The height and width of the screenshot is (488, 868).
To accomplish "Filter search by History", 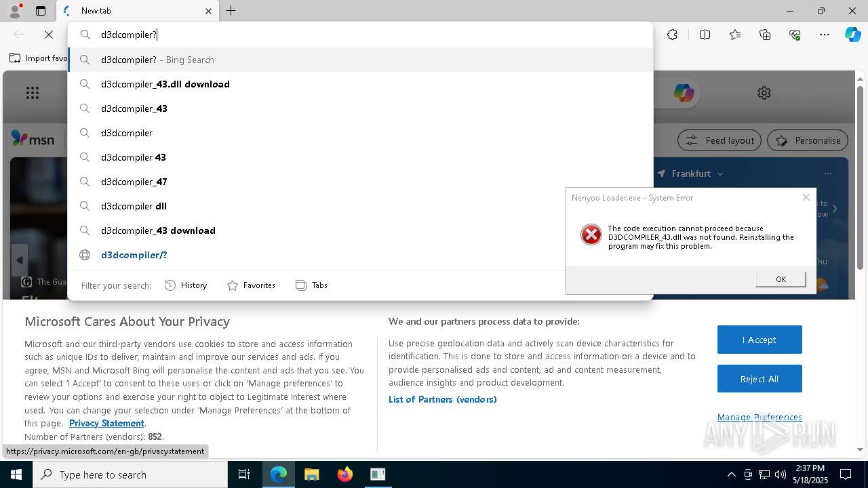I will [x=186, y=285].
